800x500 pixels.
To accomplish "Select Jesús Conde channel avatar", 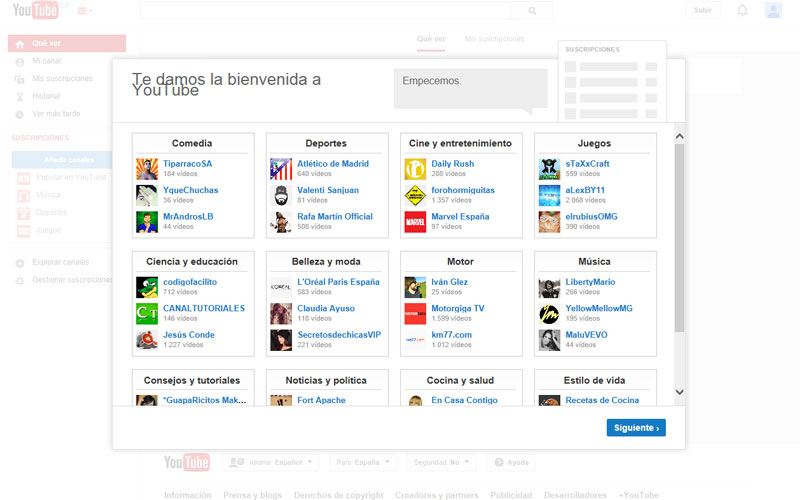I will 147,340.
